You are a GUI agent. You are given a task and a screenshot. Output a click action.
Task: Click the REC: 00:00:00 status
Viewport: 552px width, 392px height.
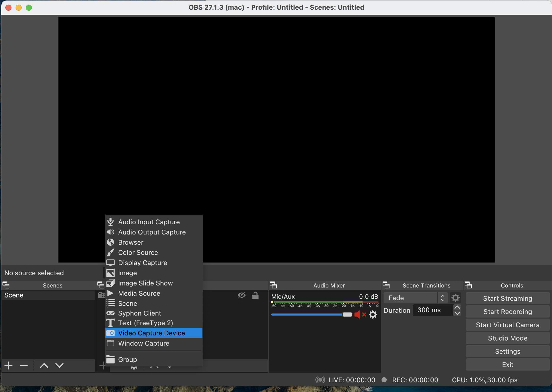click(x=415, y=380)
